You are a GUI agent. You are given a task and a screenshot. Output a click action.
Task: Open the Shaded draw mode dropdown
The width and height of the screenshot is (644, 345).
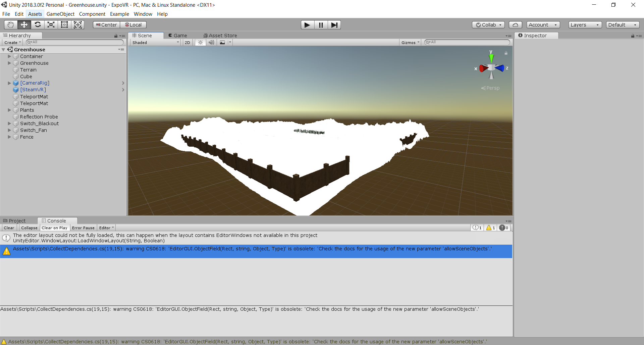pyautogui.click(x=155, y=42)
